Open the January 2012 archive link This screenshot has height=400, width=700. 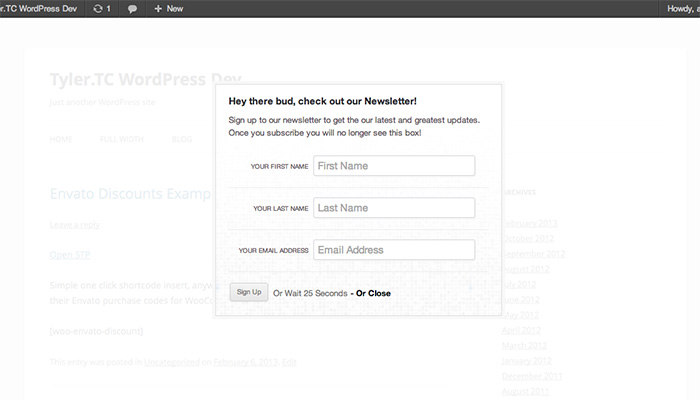[x=527, y=361]
